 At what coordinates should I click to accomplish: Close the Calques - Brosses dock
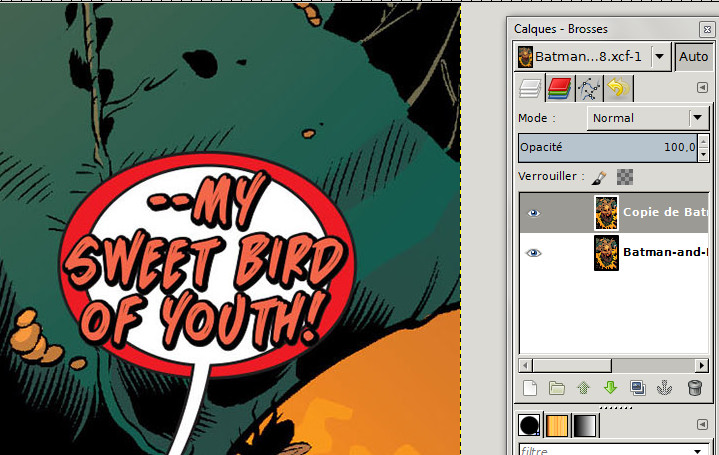tap(707, 29)
